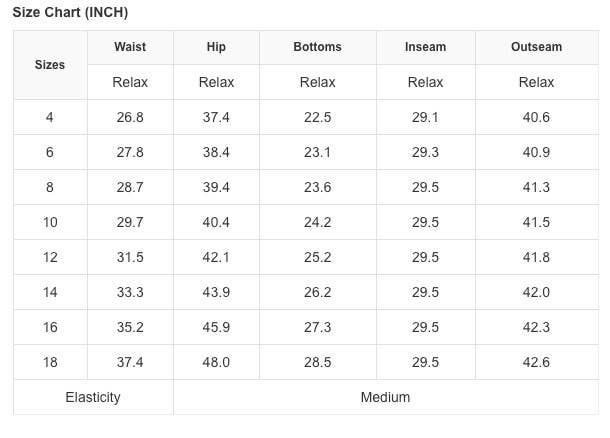Screen dimensions: 610x438
Task: Click the Inseam column header
Action: click(x=426, y=47)
